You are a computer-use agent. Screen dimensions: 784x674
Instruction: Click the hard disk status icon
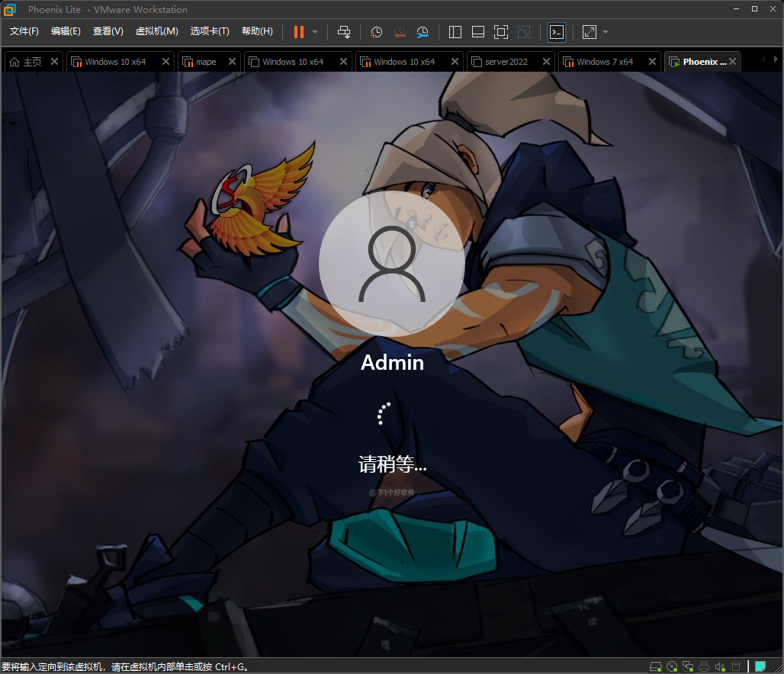click(x=656, y=666)
